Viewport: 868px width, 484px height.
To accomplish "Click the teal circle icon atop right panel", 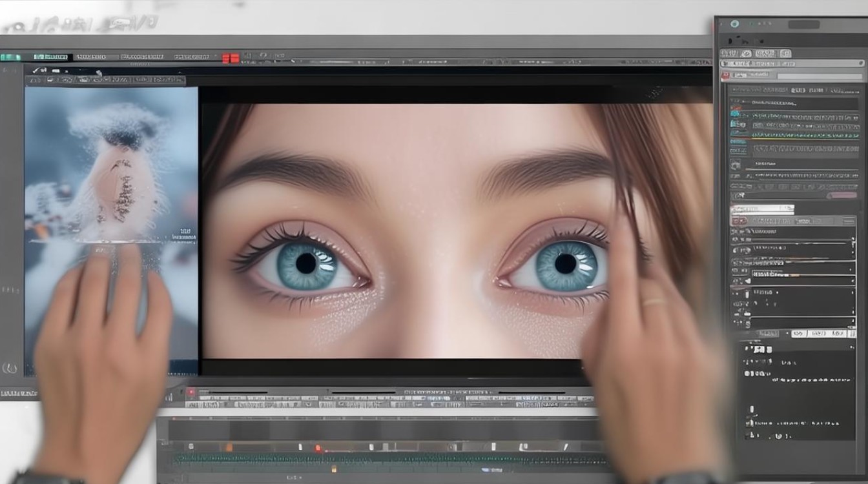I will pos(734,24).
